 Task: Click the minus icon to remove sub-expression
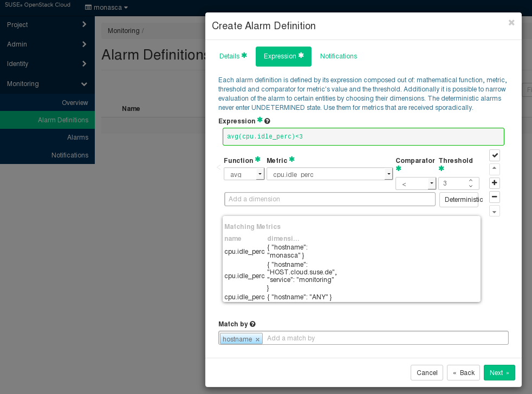pos(494,196)
